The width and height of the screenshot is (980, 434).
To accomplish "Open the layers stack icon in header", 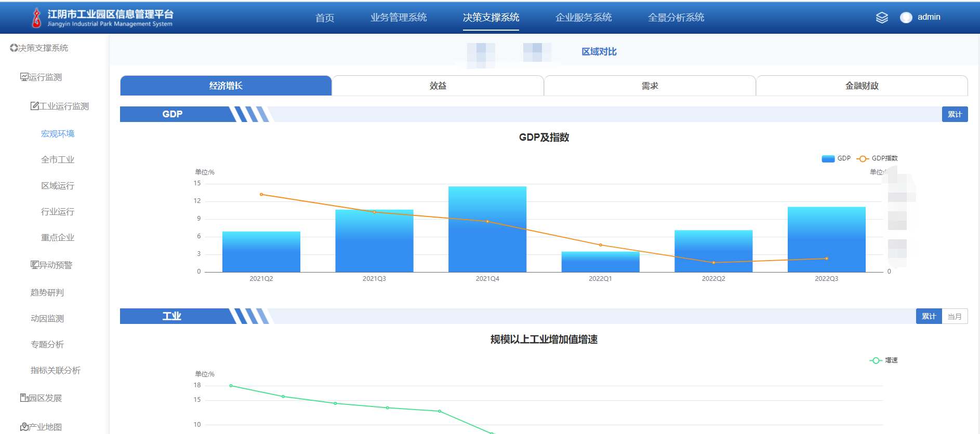I will [x=882, y=18].
